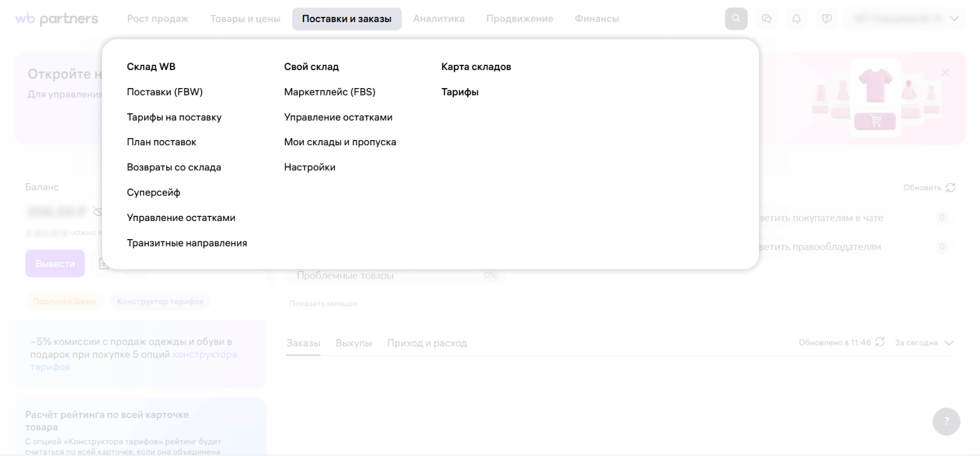Open Тарифы на поставку
Image resolution: width=980 pixels, height=456 pixels.
pos(174,117)
